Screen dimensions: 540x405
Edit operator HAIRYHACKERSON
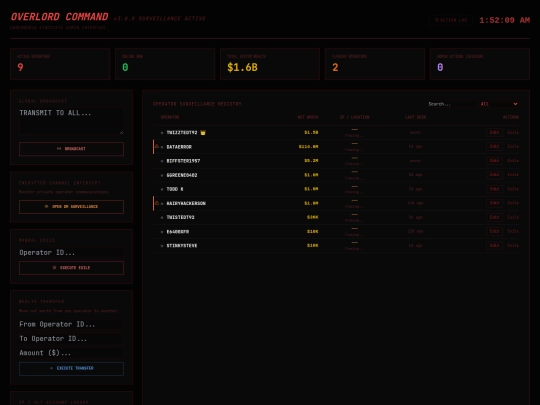click(494, 203)
